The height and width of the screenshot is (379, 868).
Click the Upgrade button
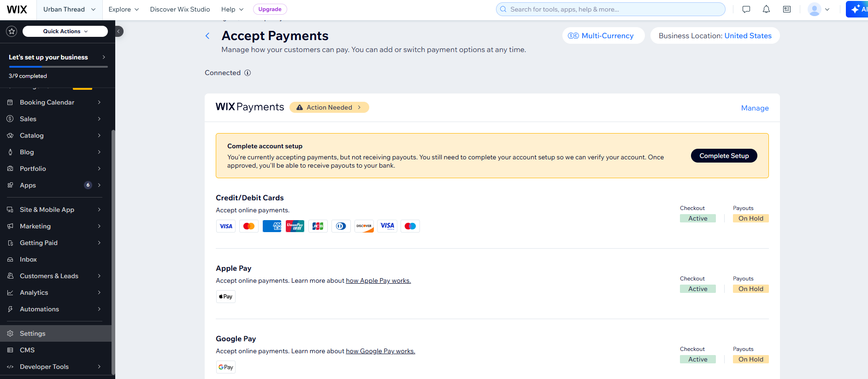(x=270, y=9)
